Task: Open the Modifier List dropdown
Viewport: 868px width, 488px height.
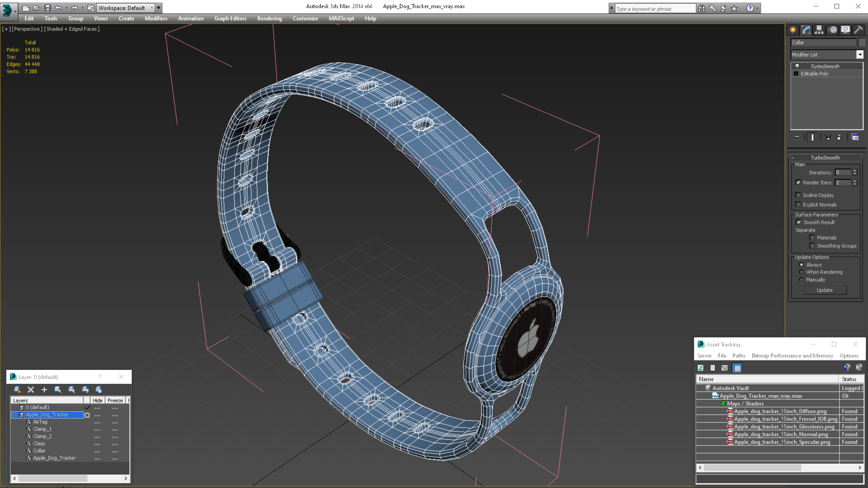Action: coord(860,55)
